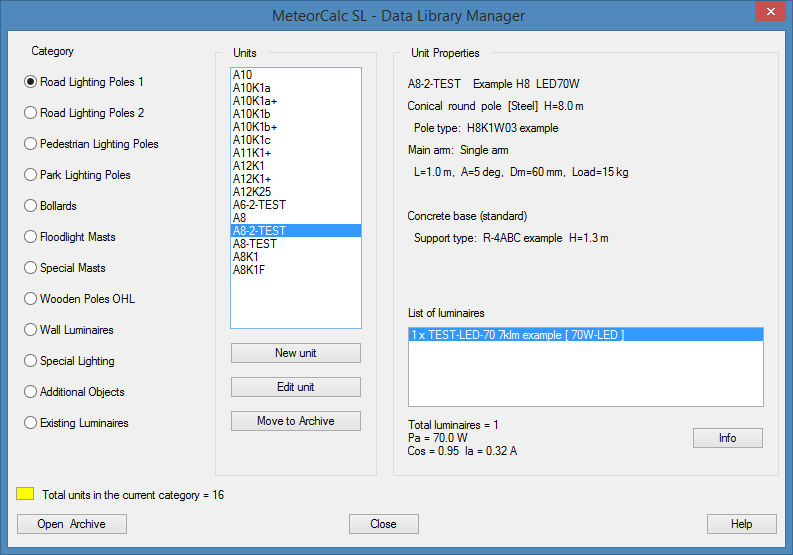793x555 pixels.
Task: Select unit A10K1b in the list
Action: pyautogui.click(x=296, y=114)
